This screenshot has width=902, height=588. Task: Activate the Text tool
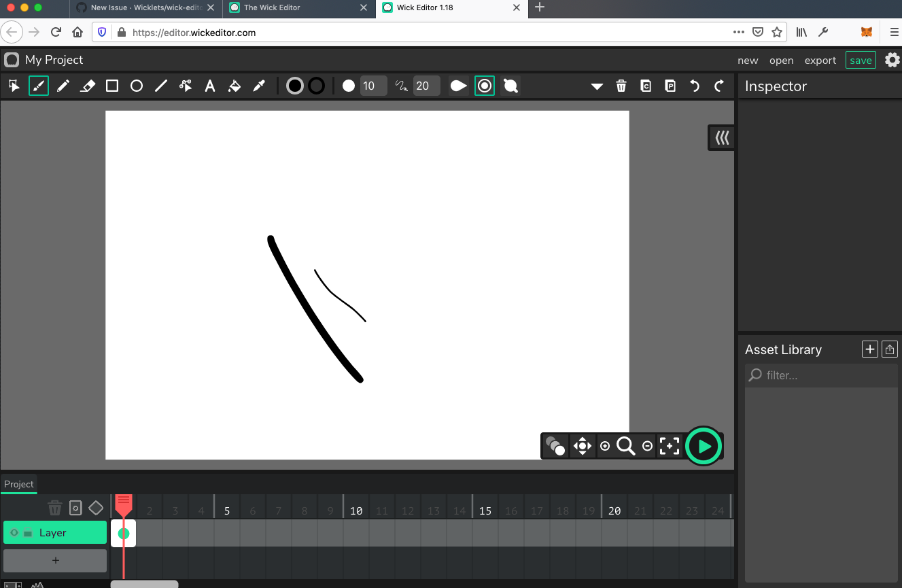210,86
